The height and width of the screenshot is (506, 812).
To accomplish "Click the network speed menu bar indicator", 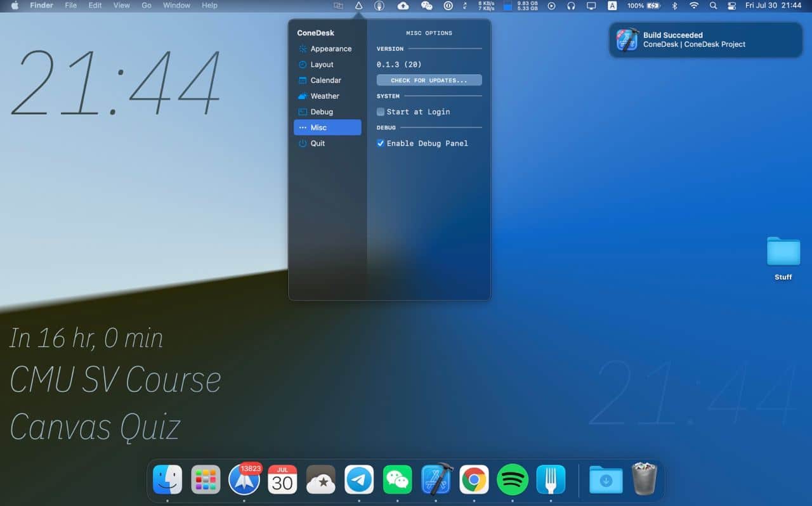I will point(486,6).
